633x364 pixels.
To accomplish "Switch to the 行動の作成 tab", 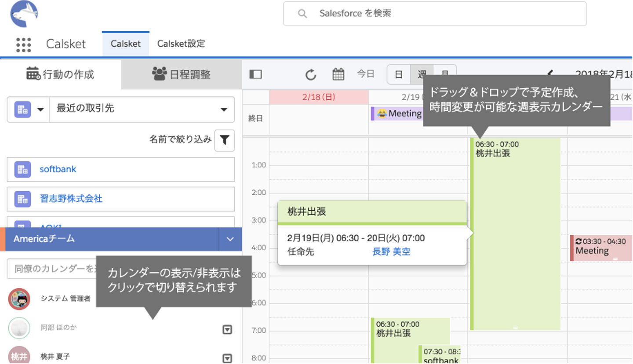I will click(61, 74).
